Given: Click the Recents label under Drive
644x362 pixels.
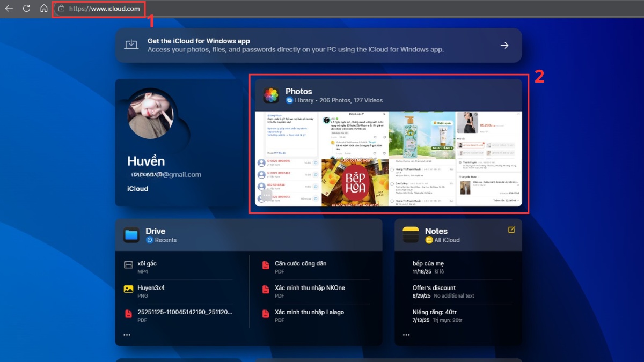Looking at the screenshot, I should (166, 240).
